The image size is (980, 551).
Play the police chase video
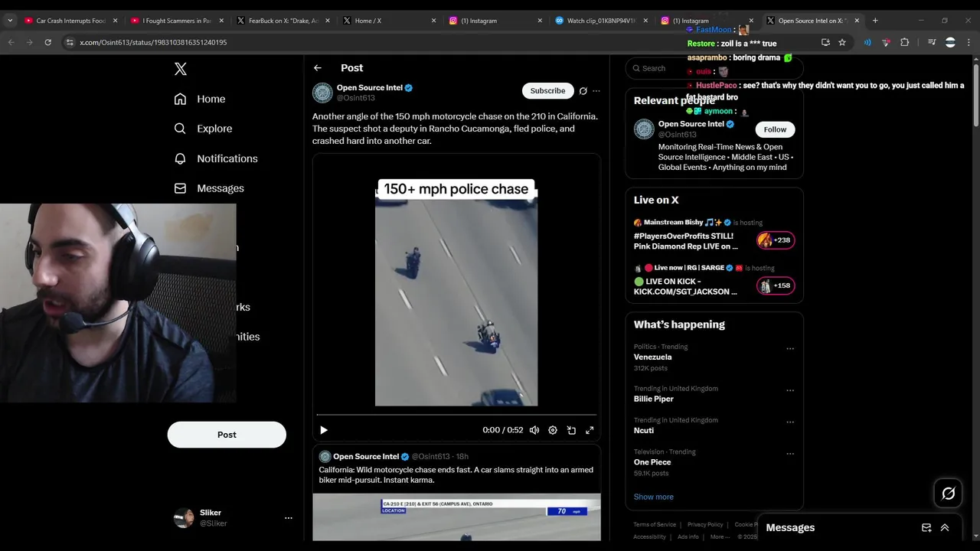324,430
